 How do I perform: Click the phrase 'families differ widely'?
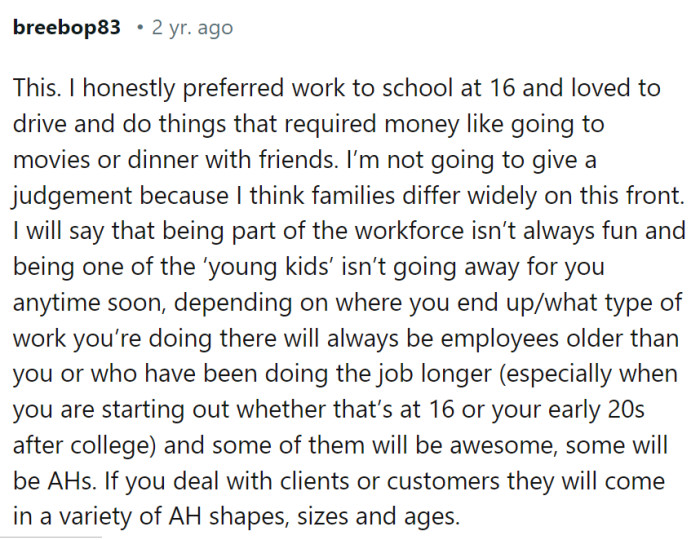coord(425,195)
